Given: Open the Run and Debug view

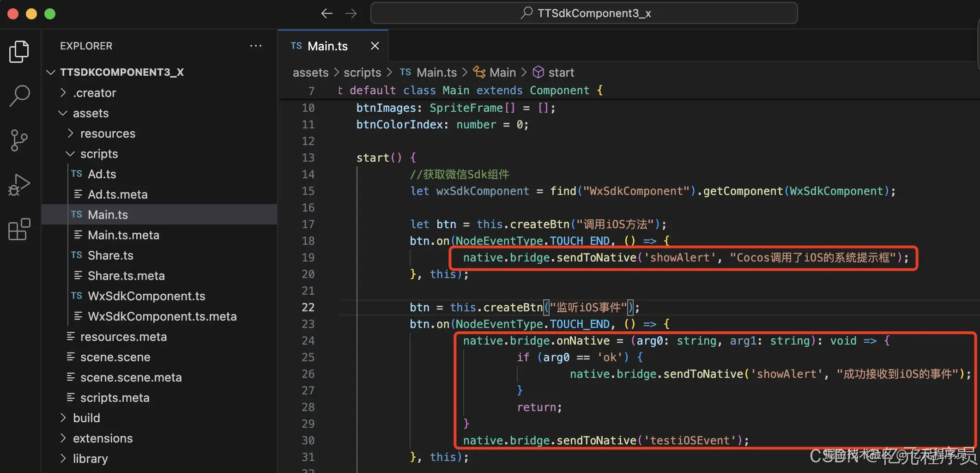Looking at the screenshot, I should click(x=19, y=185).
